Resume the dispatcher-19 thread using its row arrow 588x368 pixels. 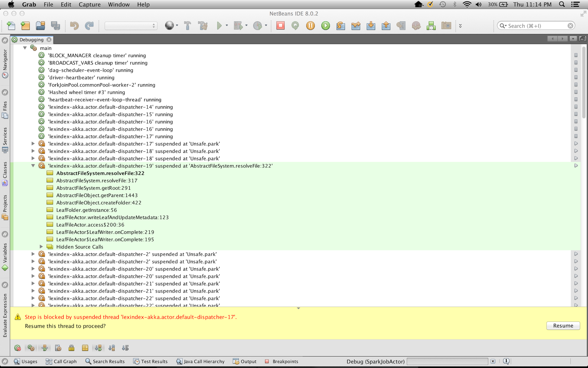[x=576, y=166]
